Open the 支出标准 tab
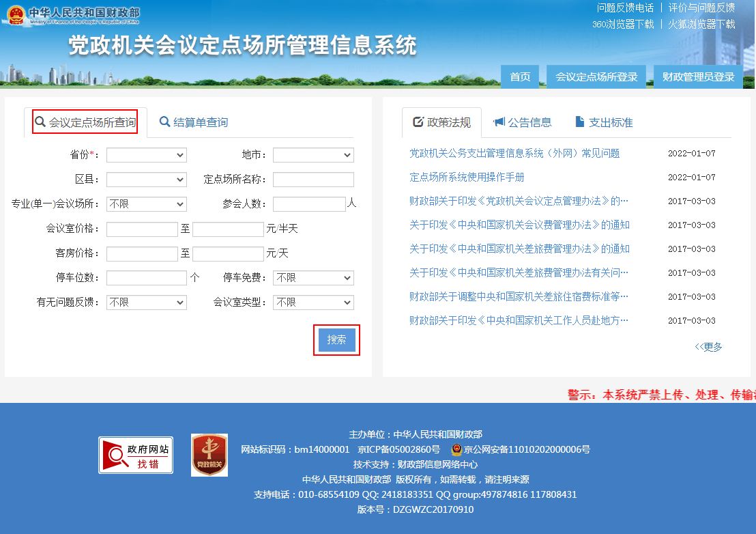Image resolution: width=756 pixels, height=534 pixels. [604, 123]
